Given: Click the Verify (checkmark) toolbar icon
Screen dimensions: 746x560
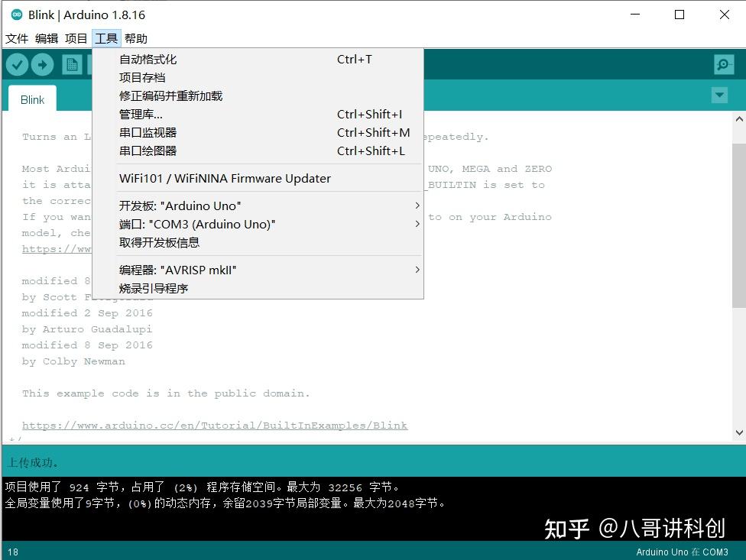Looking at the screenshot, I should (17, 64).
